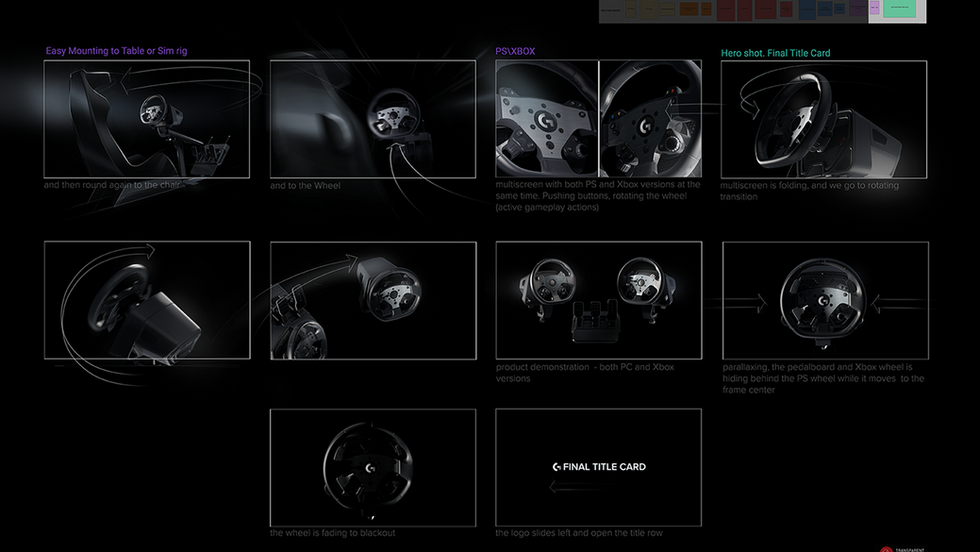
Task: Click the 'Easy Mounting to Table or Sim rig' heading
Action: click(x=116, y=51)
